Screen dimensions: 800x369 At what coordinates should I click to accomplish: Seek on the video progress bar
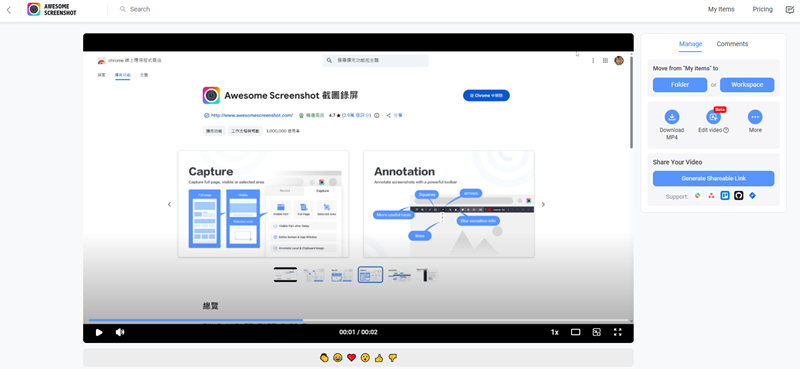point(358,321)
